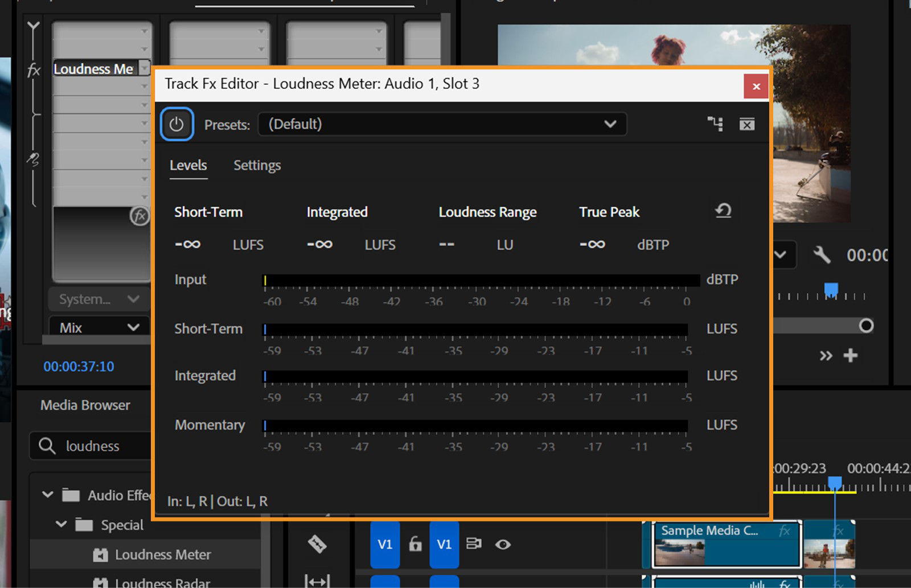Click the microphone icon in the audio mixer strip
The width and height of the screenshot is (911, 588).
pos(32,160)
